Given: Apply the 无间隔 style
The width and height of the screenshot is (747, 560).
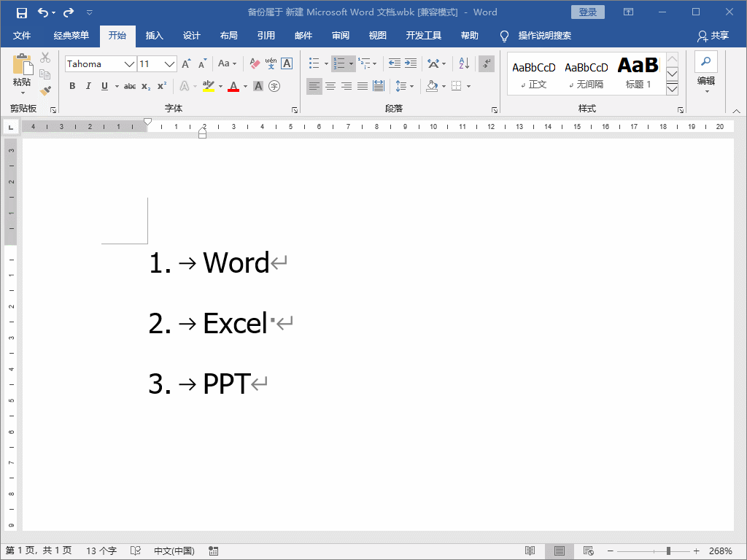Looking at the screenshot, I should click(586, 74).
